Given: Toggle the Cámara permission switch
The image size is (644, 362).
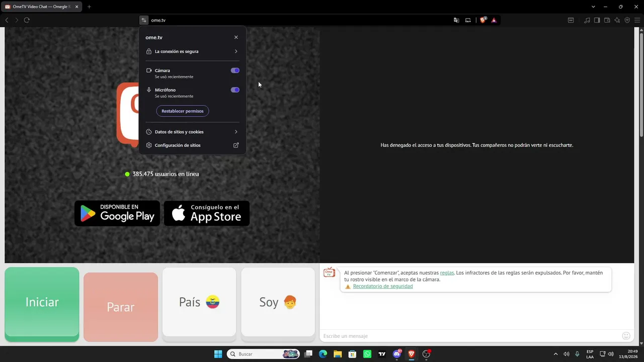Looking at the screenshot, I should click(235, 70).
